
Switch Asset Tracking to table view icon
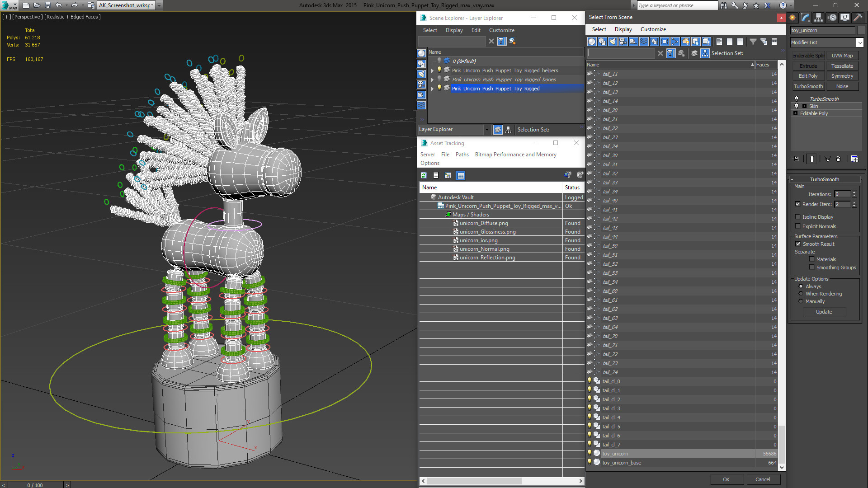(x=460, y=175)
